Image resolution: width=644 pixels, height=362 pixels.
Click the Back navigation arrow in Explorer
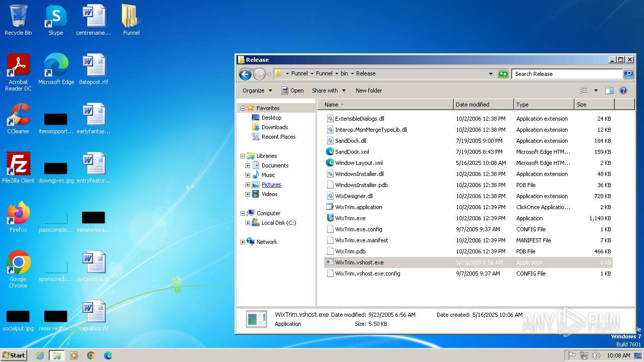click(245, 74)
